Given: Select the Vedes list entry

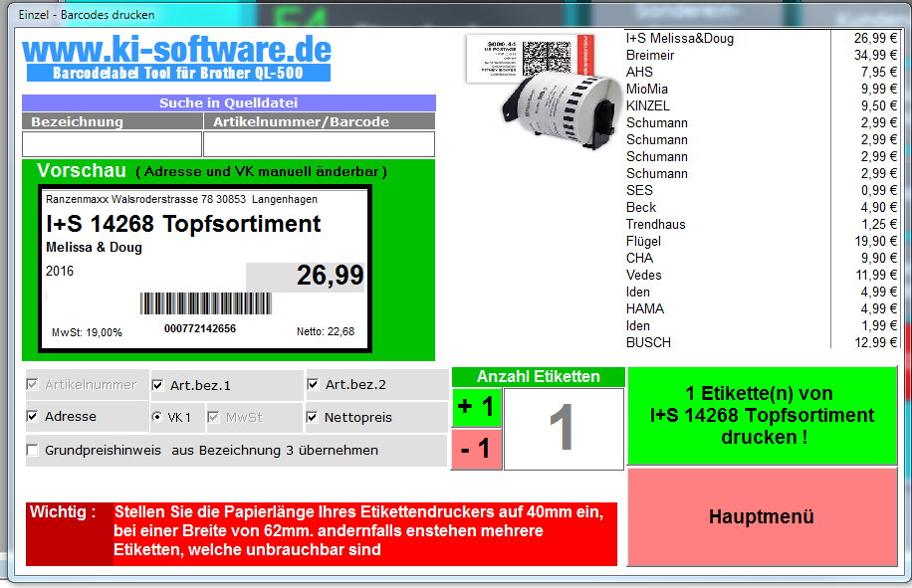Looking at the screenshot, I should click(762, 275).
